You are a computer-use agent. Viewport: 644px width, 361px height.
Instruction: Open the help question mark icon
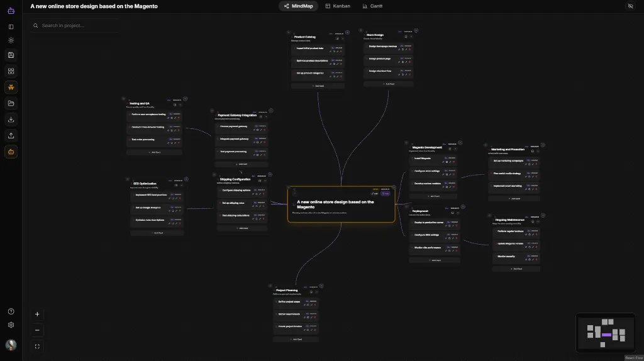11,311
